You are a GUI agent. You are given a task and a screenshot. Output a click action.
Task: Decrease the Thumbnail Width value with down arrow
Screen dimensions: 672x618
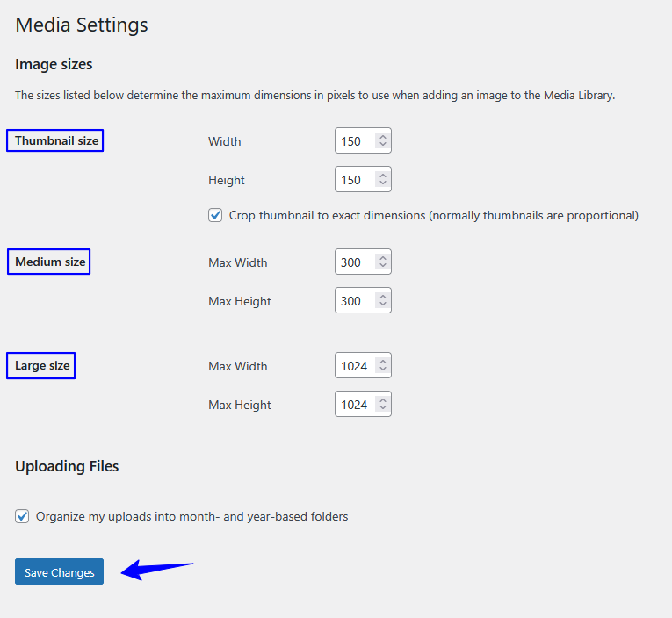tap(383, 144)
